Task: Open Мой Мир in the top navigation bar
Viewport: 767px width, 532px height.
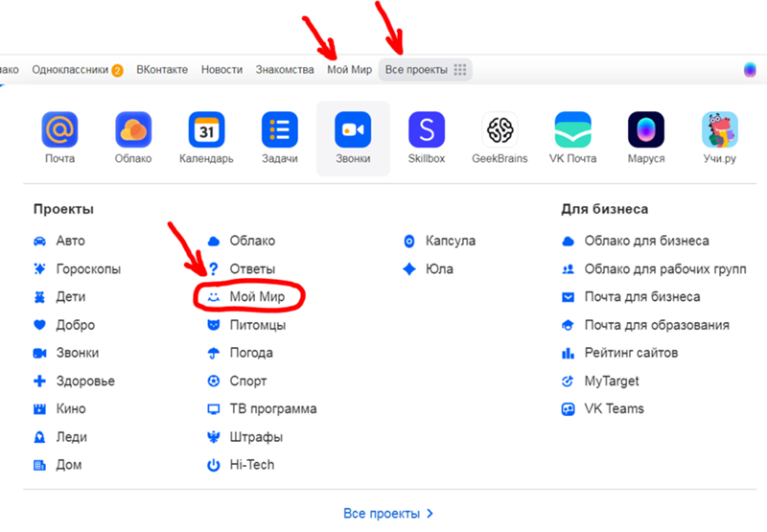Action: coord(349,70)
